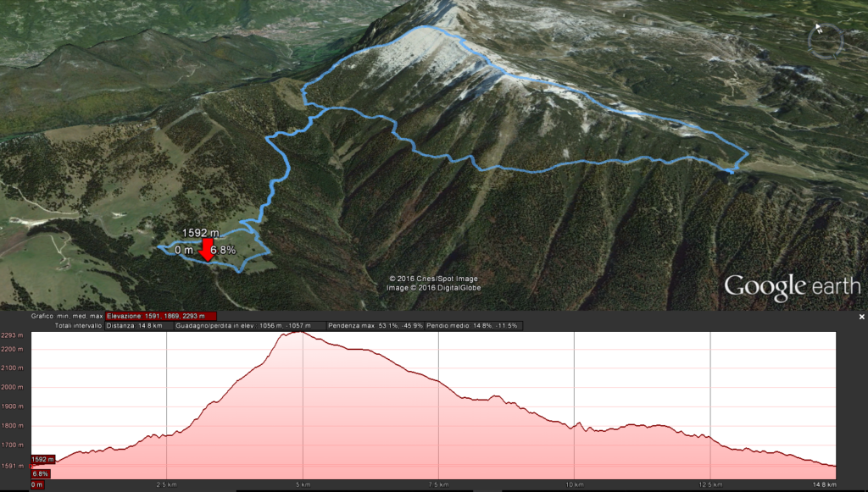Screen dimensions: 868x492
Task: Click the 1592 m cursor elevation label
Action: pyautogui.click(x=42, y=459)
